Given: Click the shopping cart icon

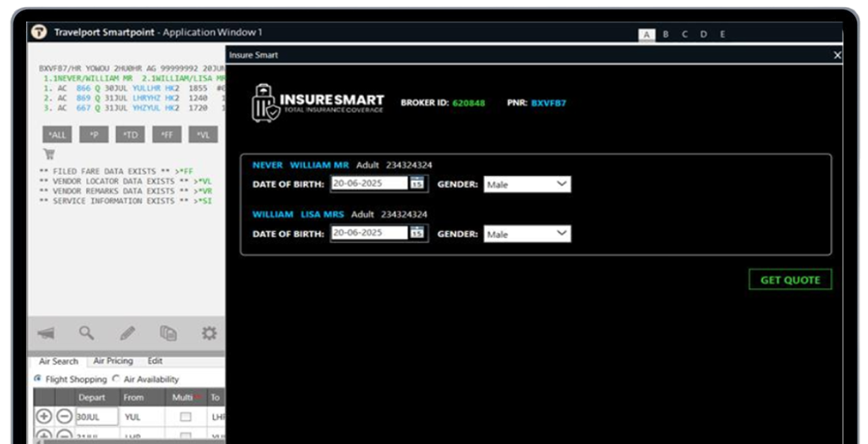Looking at the screenshot, I should pos(49,155).
